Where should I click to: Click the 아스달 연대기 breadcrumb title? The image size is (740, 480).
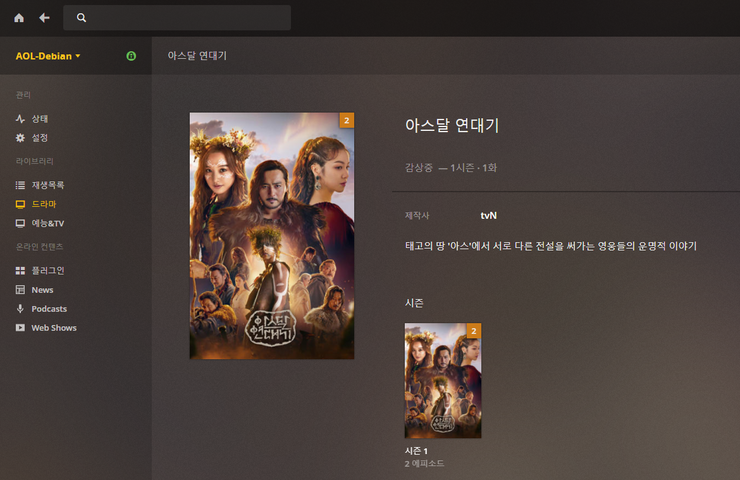[197, 56]
